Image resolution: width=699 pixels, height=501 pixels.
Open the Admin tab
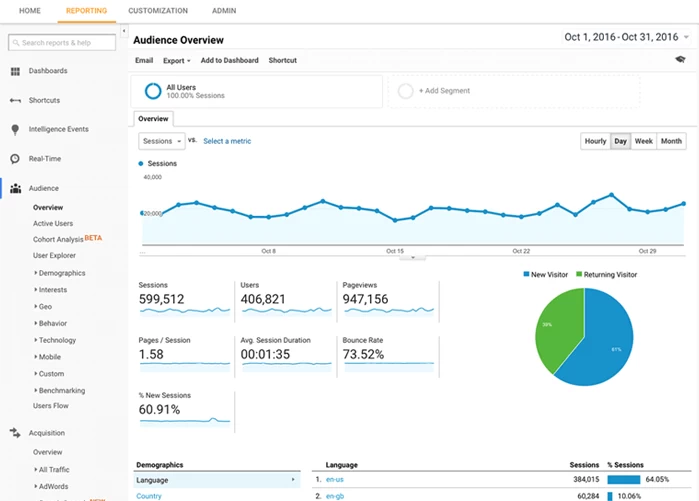(224, 10)
